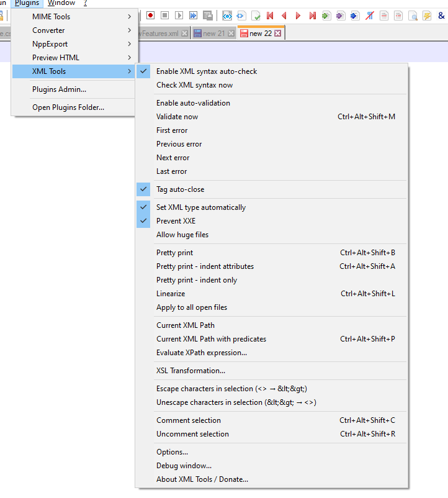The image size is (448, 498).
Task: Expand the Converter submenu arrow
Action: (x=130, y=30)
